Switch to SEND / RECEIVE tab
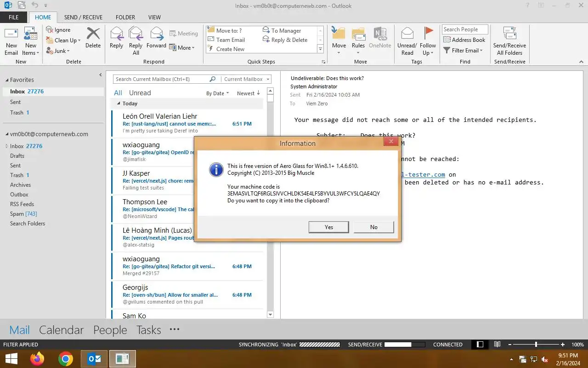The height and width of the screenshot is (368, 588). (x=83, y=17)
